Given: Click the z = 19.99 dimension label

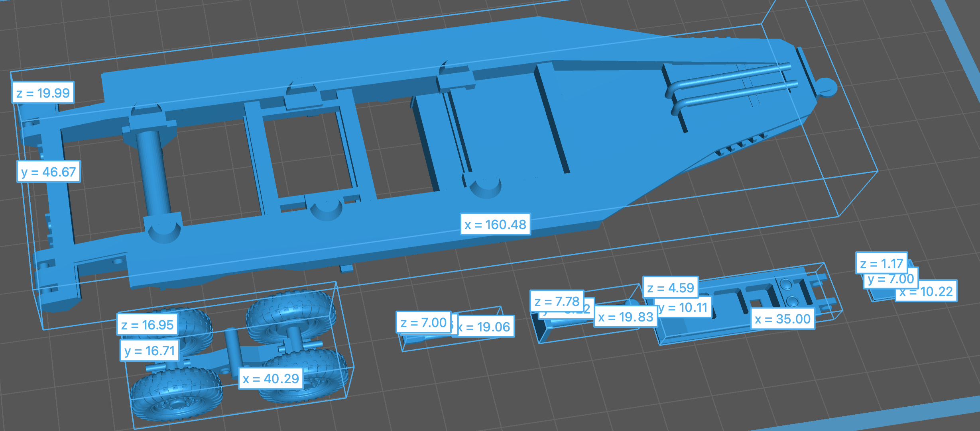Looking at the screenshot, I should pos(43,93).
